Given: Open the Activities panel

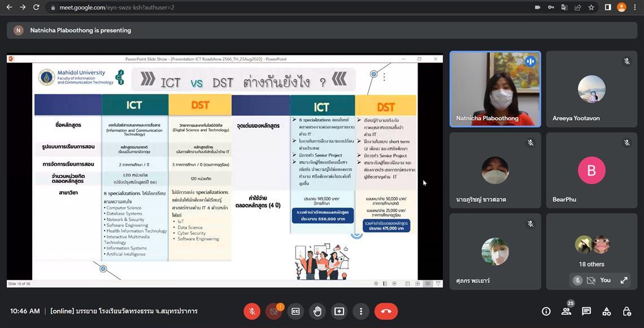Looking at the screenshot, I should pyautogui.click(x=607, y=311).
